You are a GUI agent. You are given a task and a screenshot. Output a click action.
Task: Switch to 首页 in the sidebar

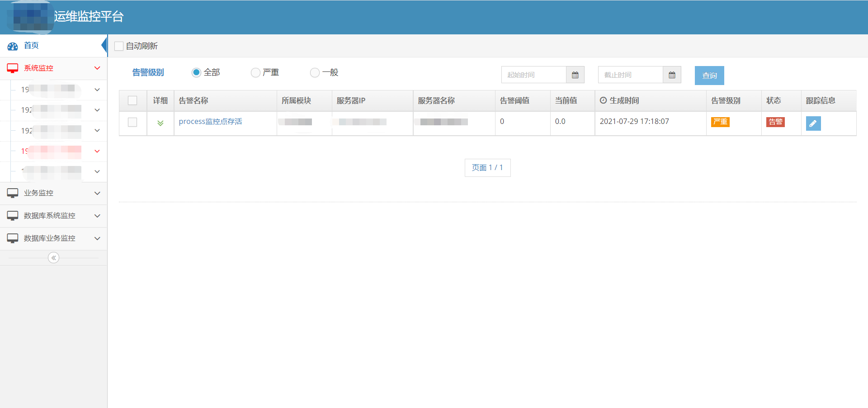[x=31, y=46]
